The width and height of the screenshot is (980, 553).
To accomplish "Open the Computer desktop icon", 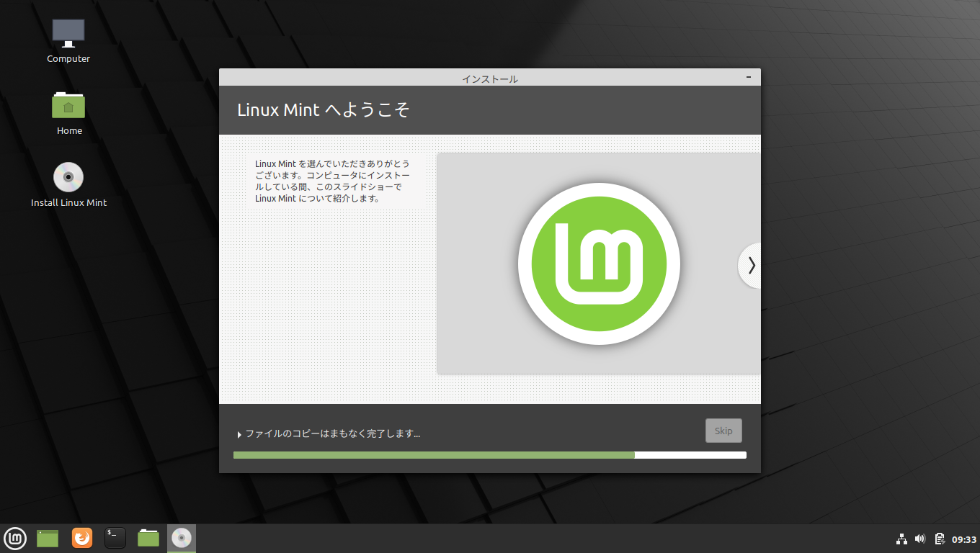I will (x=68, y=33).
